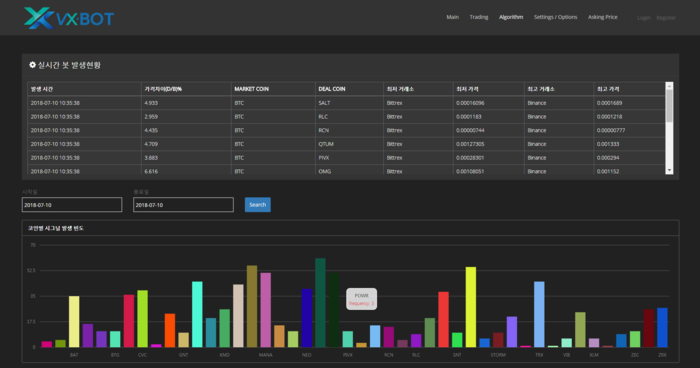The image size is (700, 368).
Task: Click the VX-BOT logo icon
Action: pos(39,18)
